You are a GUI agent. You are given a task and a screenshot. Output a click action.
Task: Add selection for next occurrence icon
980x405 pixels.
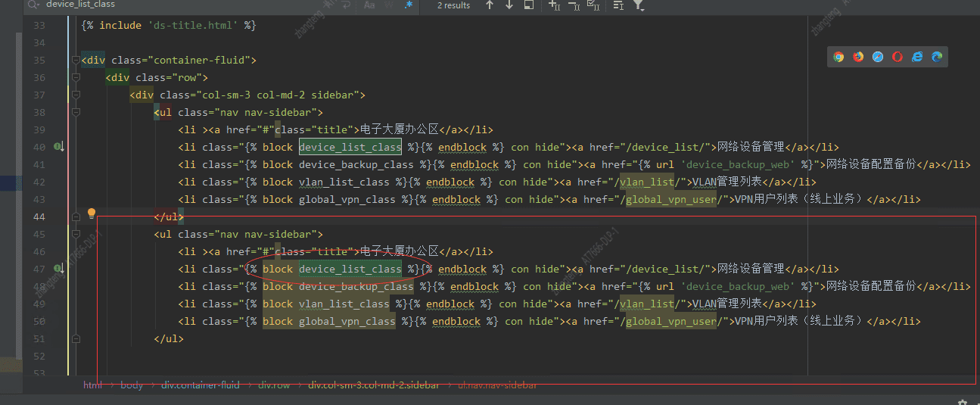point(554,5)
